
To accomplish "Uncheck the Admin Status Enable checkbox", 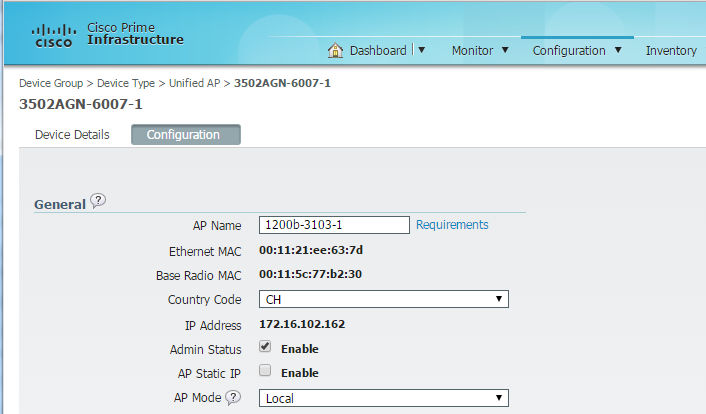I will tap(265, 346).
